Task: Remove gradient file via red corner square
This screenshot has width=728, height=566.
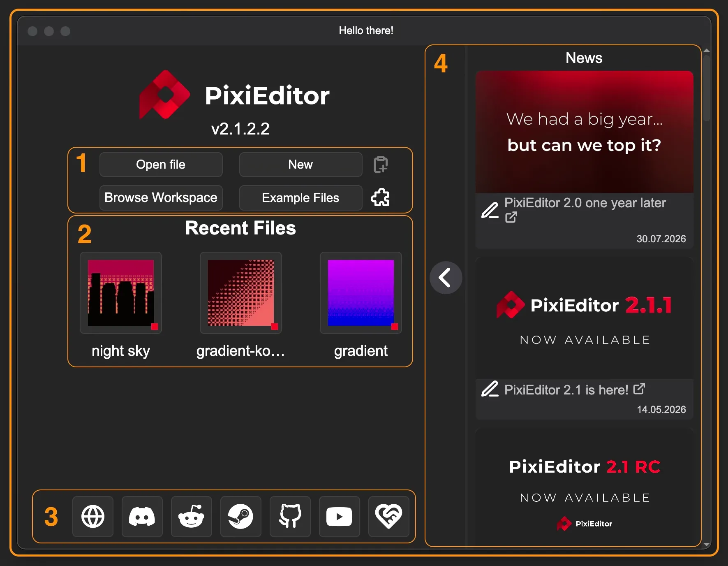Action: [395, 327]
